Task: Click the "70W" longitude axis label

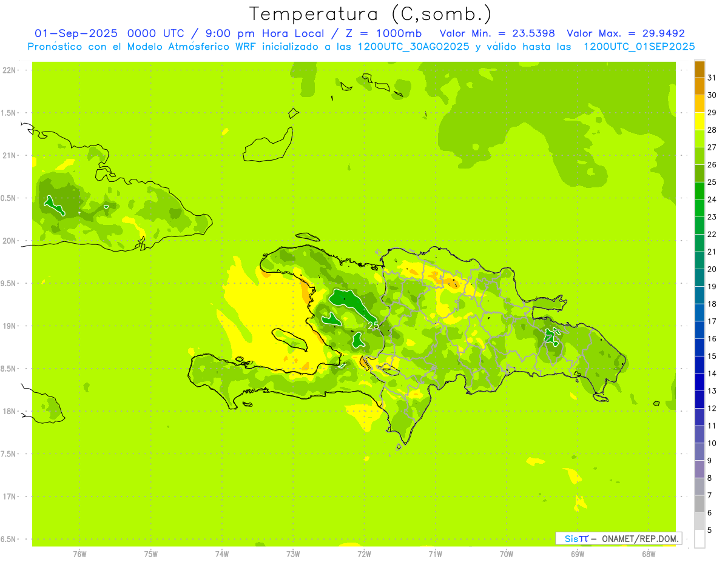Action: pyautogui.click(x=507, y=554)
